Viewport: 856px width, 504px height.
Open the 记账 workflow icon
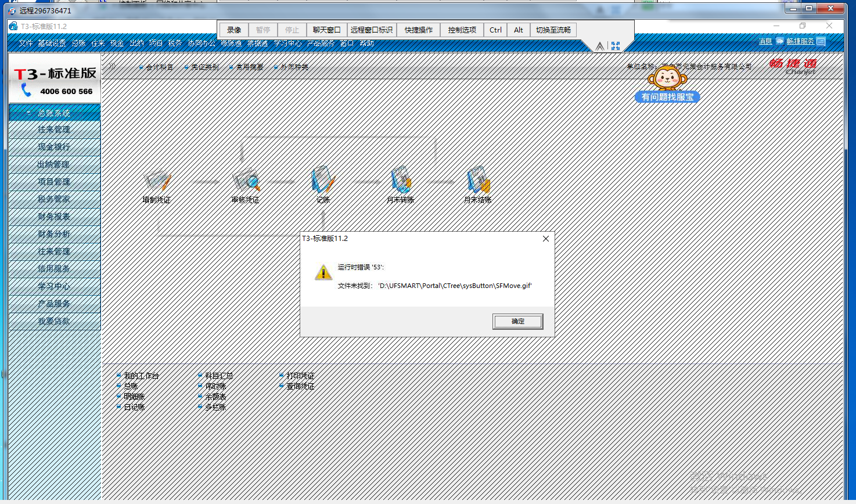click(x=323, y=180)
